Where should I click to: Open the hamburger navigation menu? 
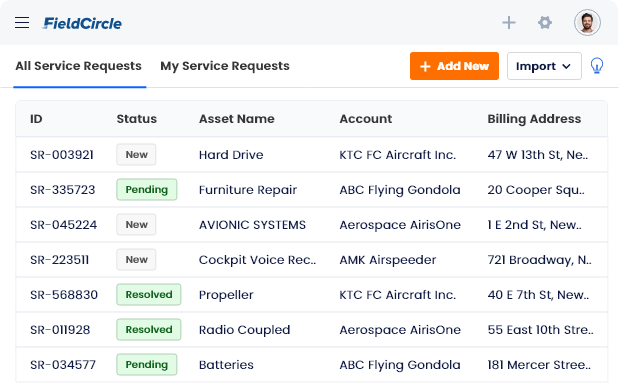click(x=22, y=23)
